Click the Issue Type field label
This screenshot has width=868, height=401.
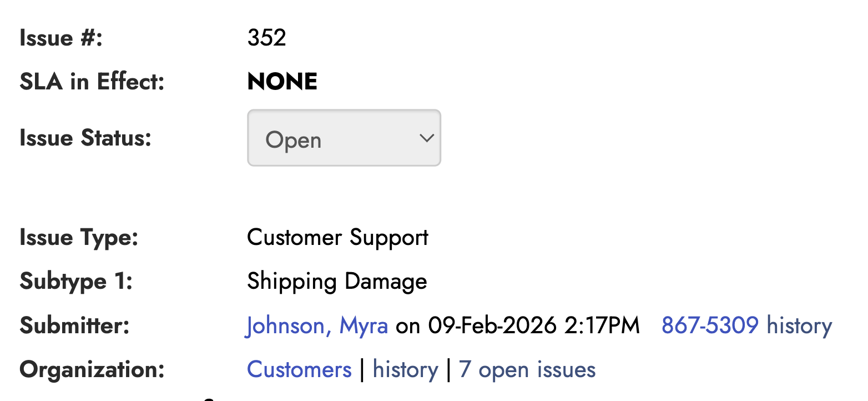pos(78,237)
